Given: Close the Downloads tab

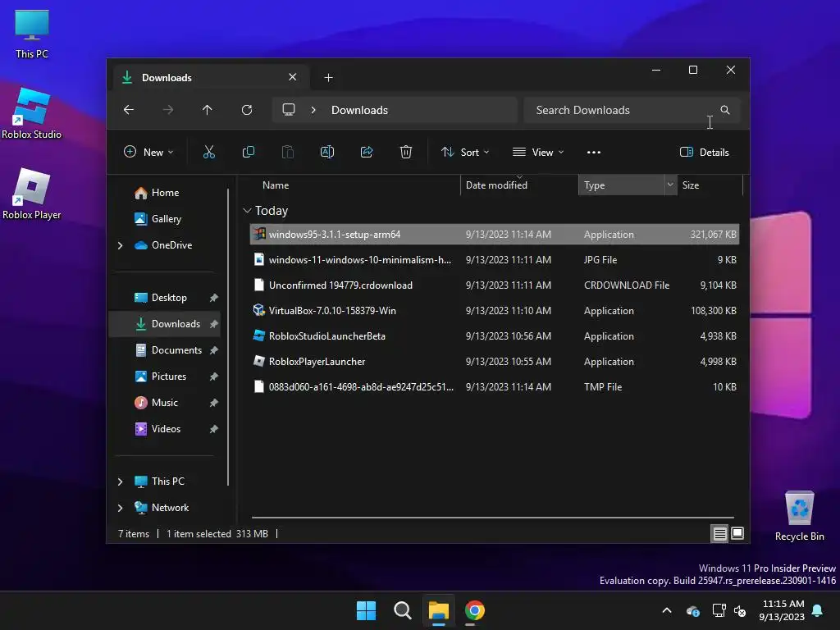Looking at the screenshot, I should pyautogui.click(x=293, y=77).
